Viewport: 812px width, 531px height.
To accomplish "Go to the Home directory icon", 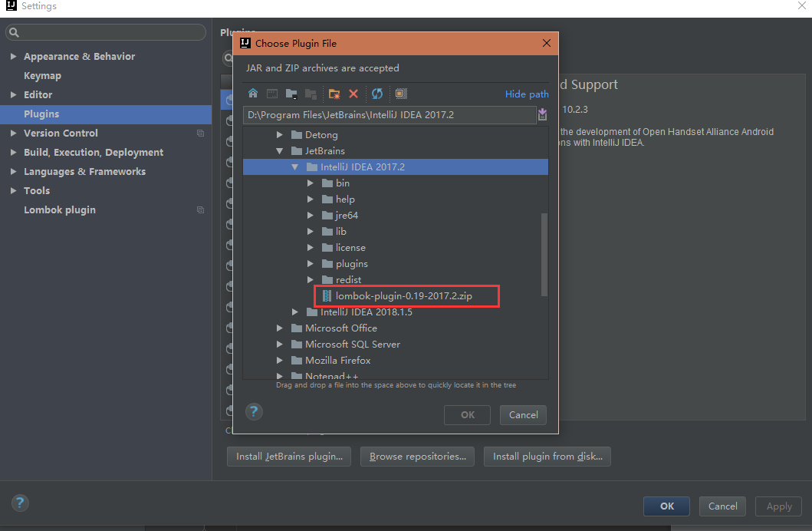I will 253,94.
